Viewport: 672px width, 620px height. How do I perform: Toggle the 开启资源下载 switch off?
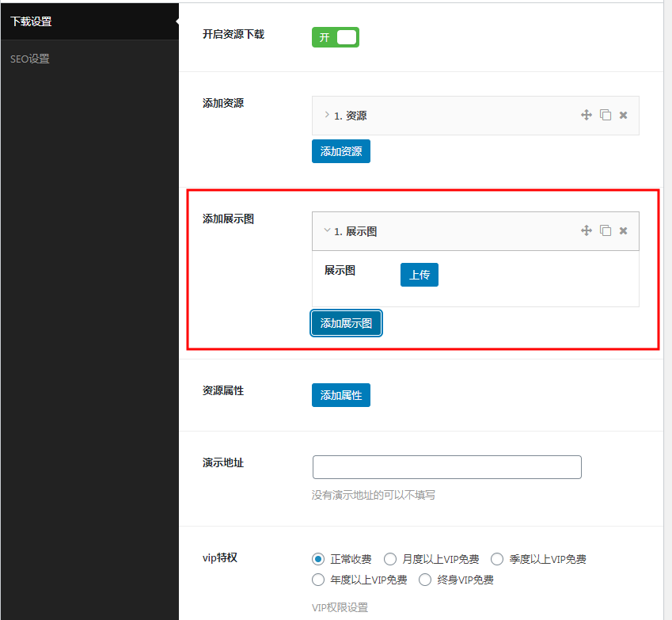click(335, 37)
